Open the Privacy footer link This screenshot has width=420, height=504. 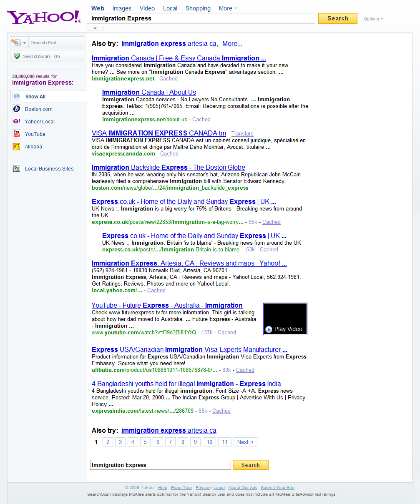coord(203,488)
